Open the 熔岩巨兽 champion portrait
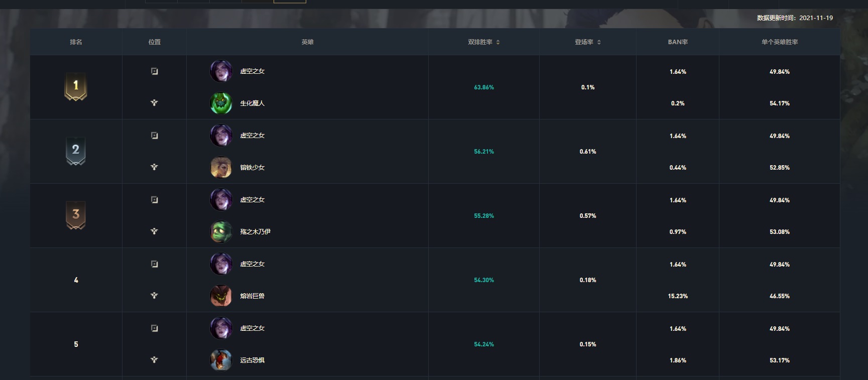The image size is (868, 380). point(221,296)
